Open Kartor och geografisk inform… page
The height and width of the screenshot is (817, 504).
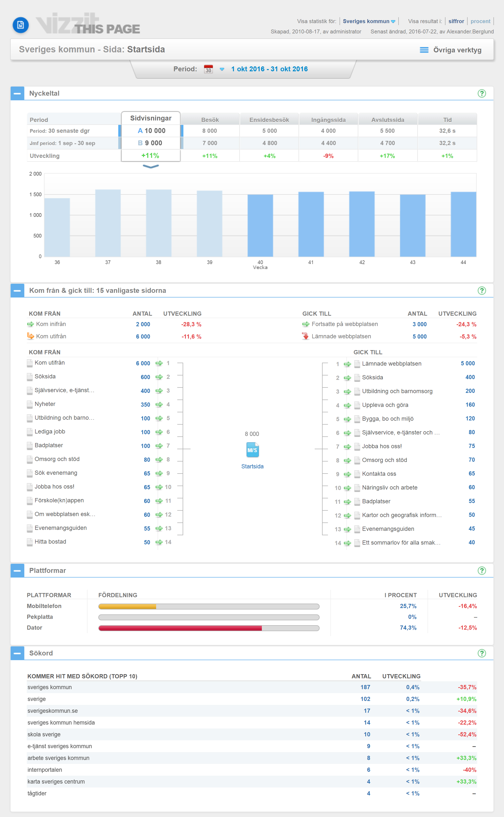402,515
